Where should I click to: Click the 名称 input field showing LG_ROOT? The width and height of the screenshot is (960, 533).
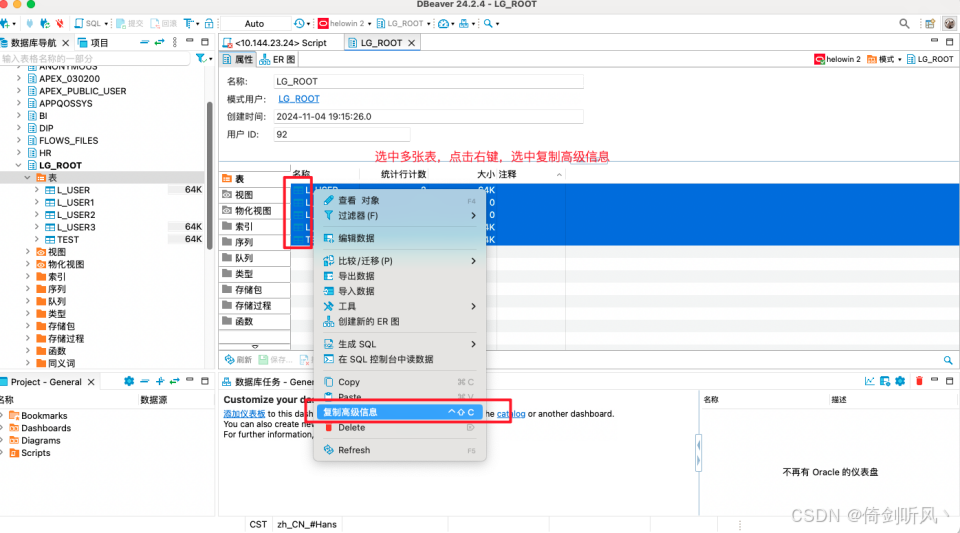[428, 81]
